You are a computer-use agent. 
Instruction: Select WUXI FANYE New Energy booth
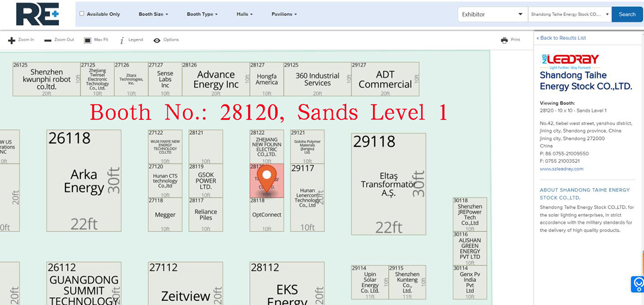(x=165, y=146)
